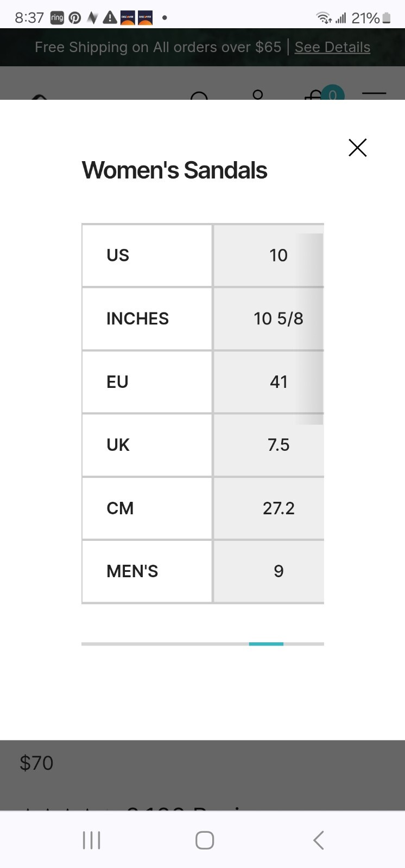The width and height of the screenshot is (405, 868).
Task: Click the size chart scroll track
Action: [x=202, y=644]
